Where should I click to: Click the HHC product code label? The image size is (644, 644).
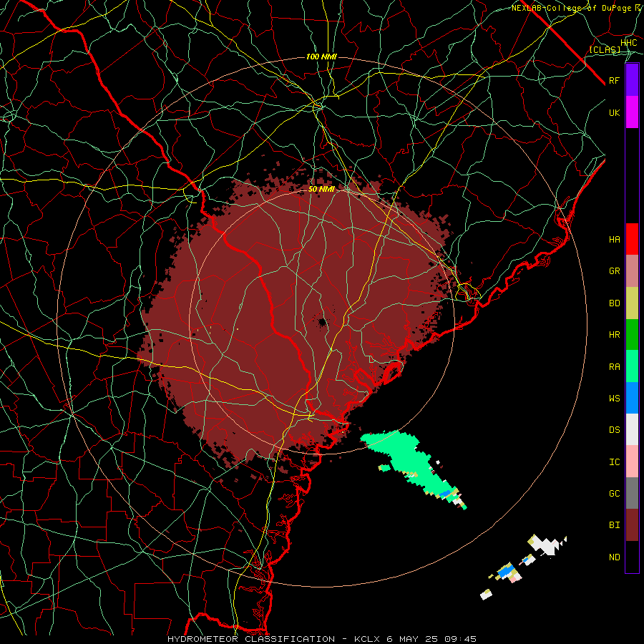(x=629, y=43)
